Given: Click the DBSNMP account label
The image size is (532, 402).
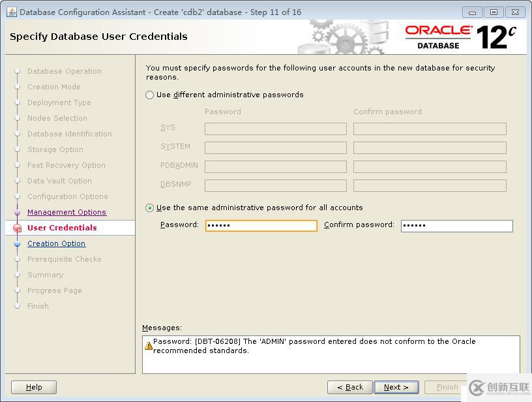Looking at the screenshot, I should 176,184.
